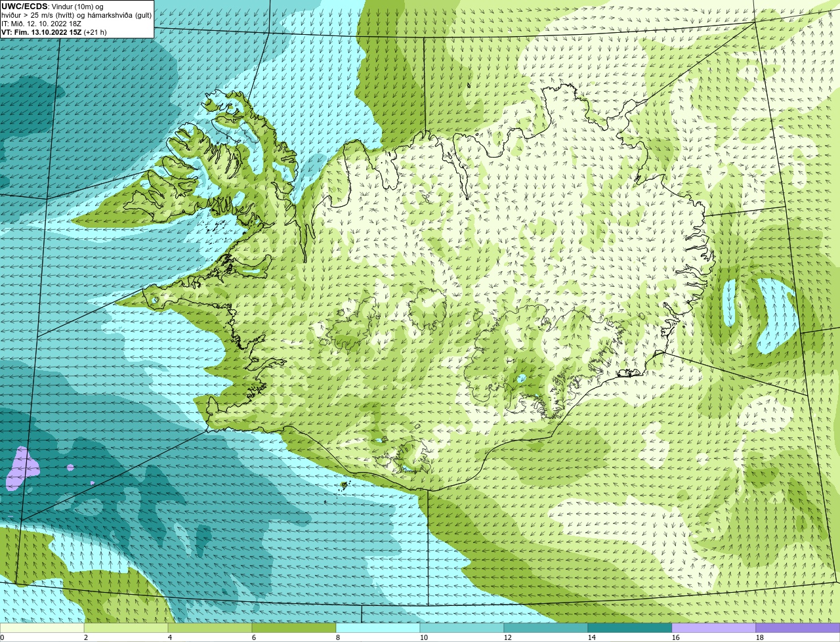Viewport: 840px width, 642px height.
Task: Click the legend label '18'
Action: pyautogui.click(x=759, y=637)
